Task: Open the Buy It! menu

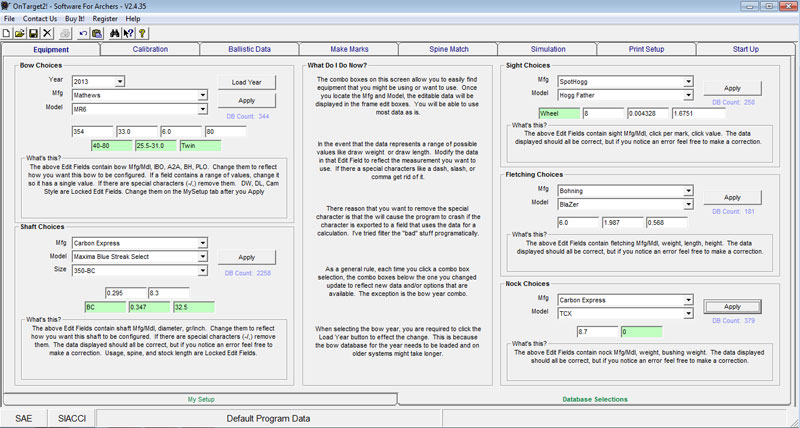Action: pos(75,18)
